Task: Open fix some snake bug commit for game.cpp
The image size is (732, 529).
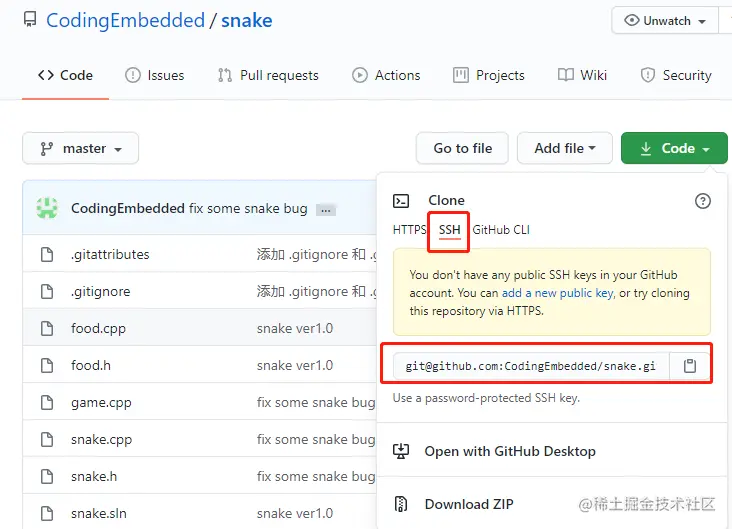Action: [316, 402]
